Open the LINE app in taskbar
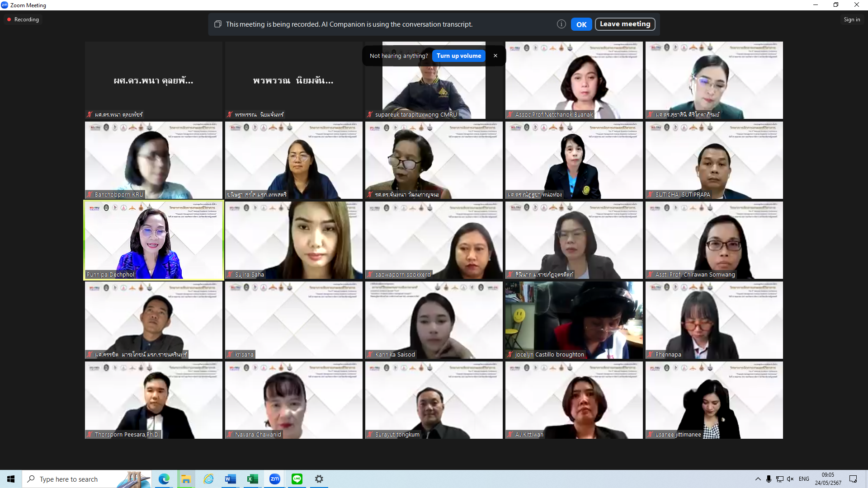This screenshot has width=868, height=488. point(297,479)
